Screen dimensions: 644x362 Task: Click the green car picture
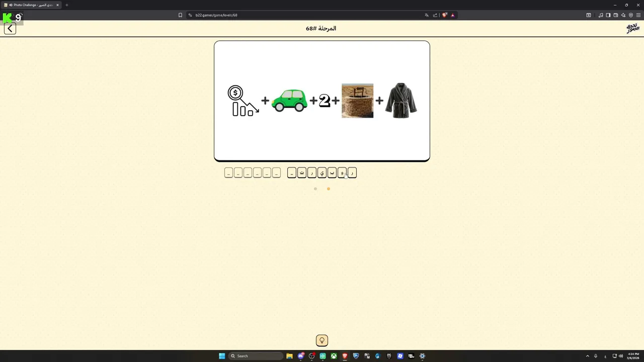pos(289,100)
